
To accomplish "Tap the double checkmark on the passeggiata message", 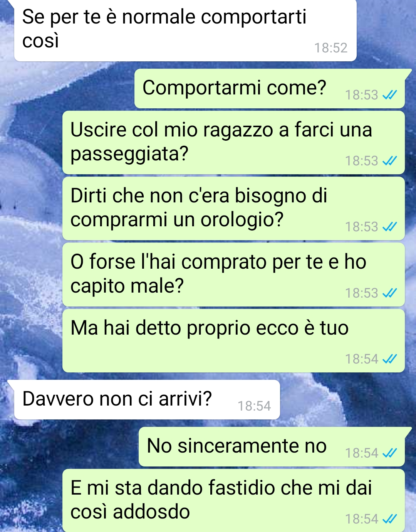I will 389,161.
